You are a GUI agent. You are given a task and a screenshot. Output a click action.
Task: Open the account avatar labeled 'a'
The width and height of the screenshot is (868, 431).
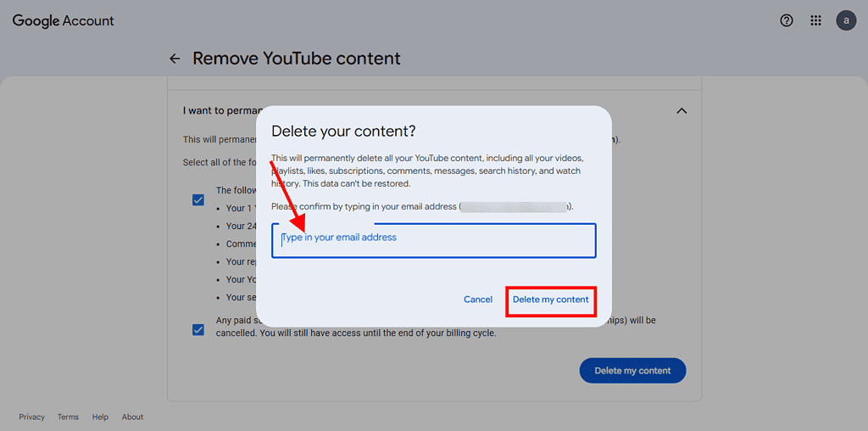pos(846,21)
